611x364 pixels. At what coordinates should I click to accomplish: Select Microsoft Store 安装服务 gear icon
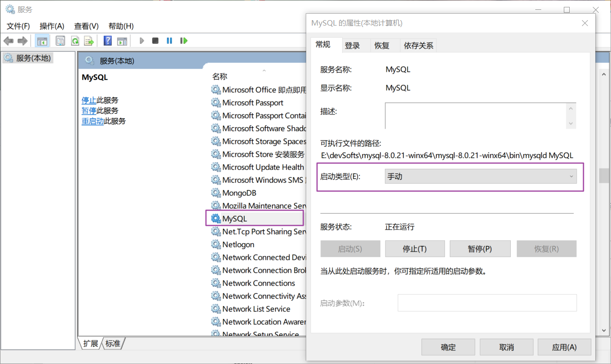216,154
